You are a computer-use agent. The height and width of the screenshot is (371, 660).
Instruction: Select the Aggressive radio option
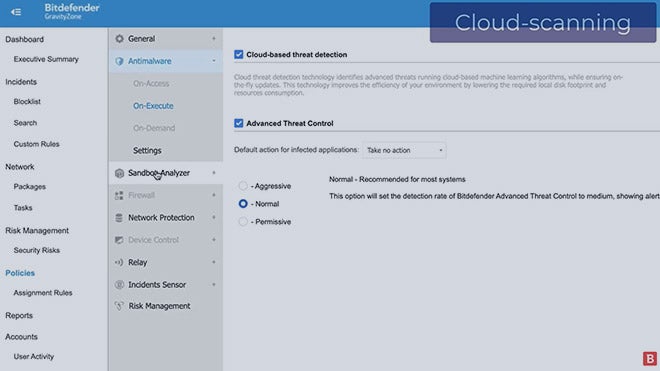(243, 185)
